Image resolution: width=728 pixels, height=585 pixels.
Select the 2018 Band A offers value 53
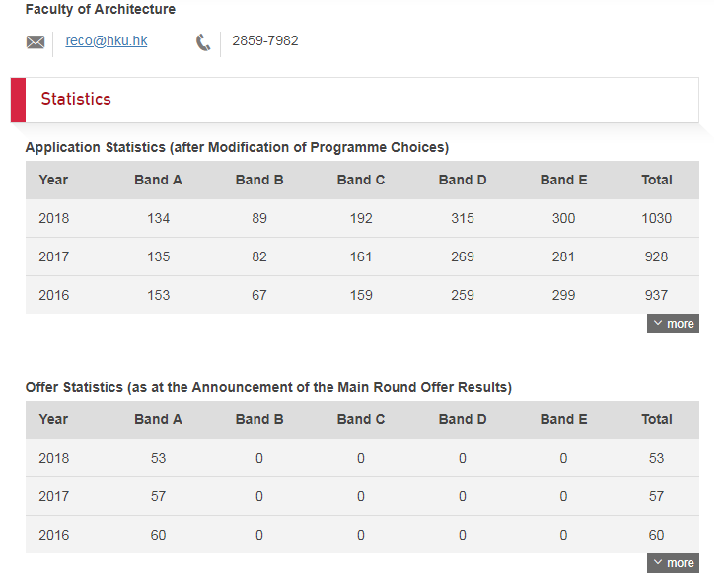tap(158, 458)
